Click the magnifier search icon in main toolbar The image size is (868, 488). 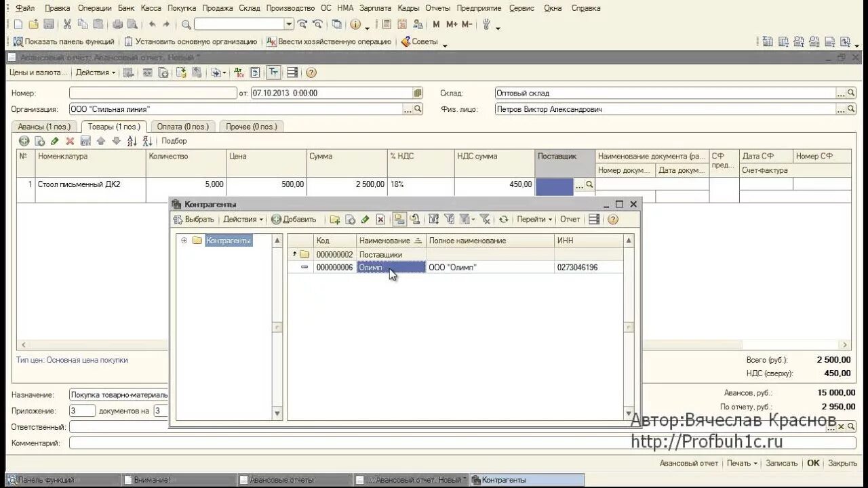[x=186, y=24]
